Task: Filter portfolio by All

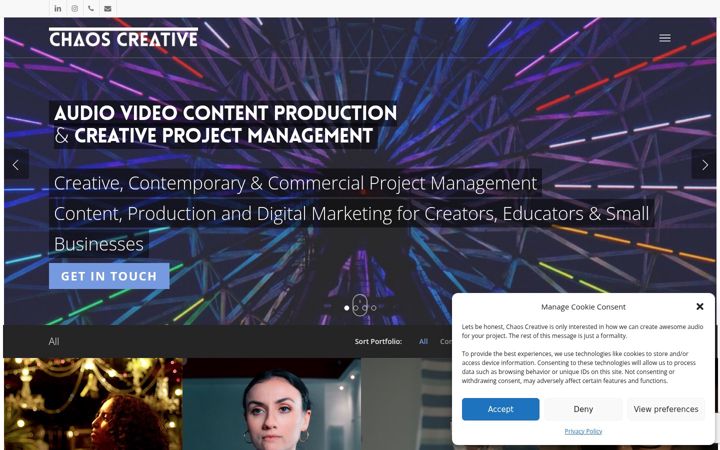Action: [x=423, y=342]
